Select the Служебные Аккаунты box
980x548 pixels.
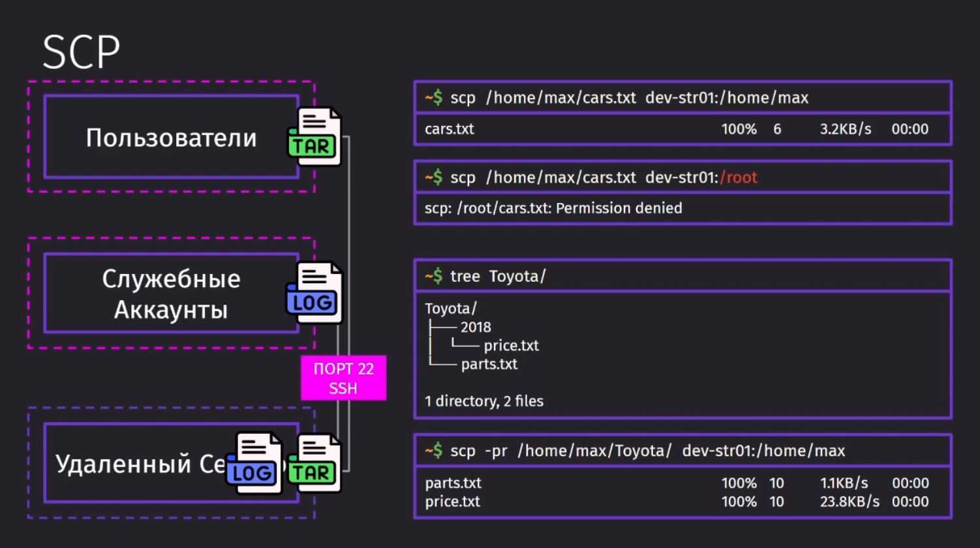[x=172, y=294]
